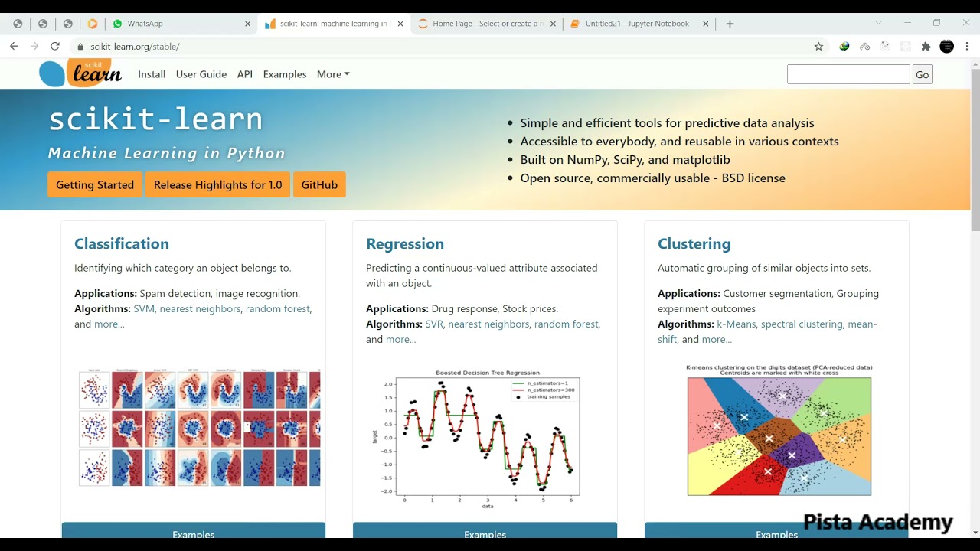Close the Home Page tab

tap(553, 24)
